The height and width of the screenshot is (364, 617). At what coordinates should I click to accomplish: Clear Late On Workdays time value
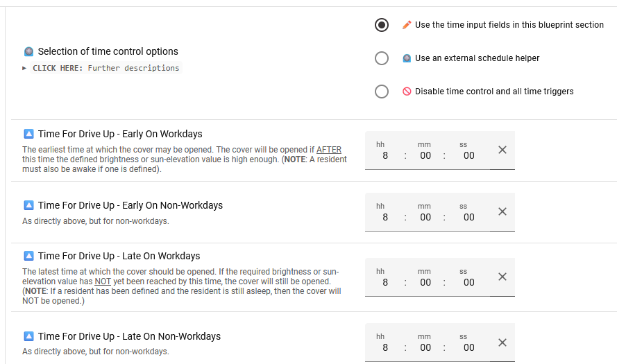[502, 277]
